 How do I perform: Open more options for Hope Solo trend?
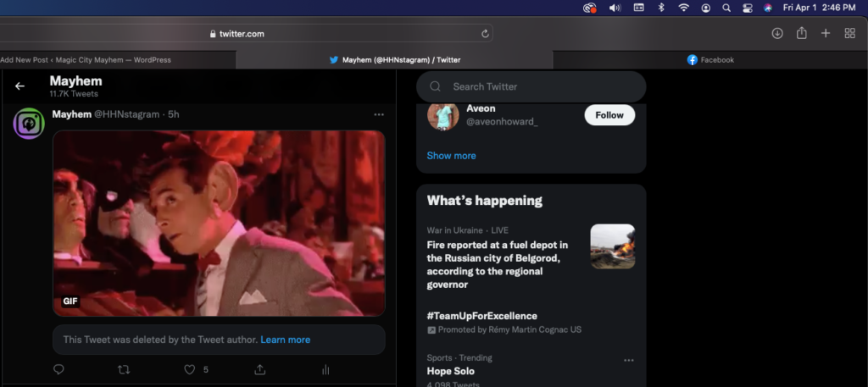point(629,361)
